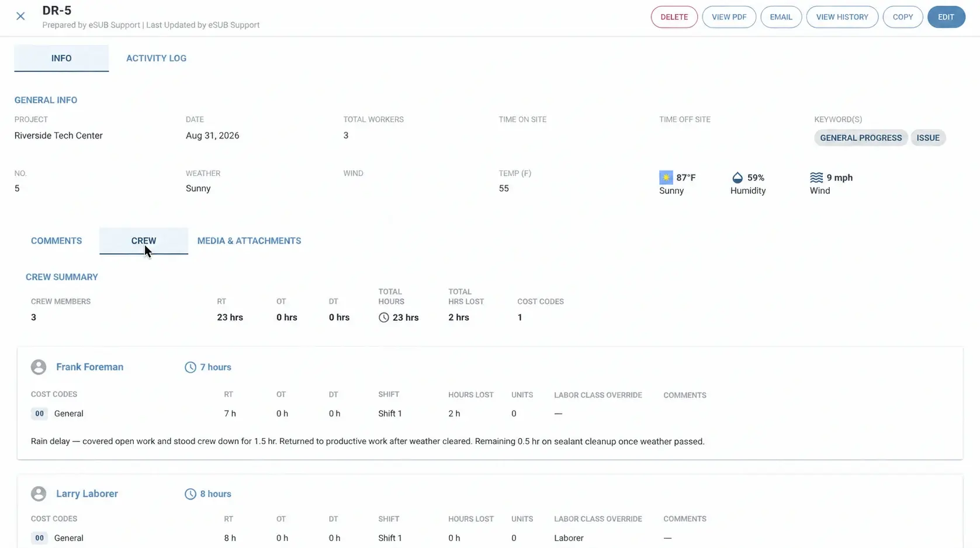The image size is (980, 548).
Task: Email the DR-5 report
Action: (781, 17)
